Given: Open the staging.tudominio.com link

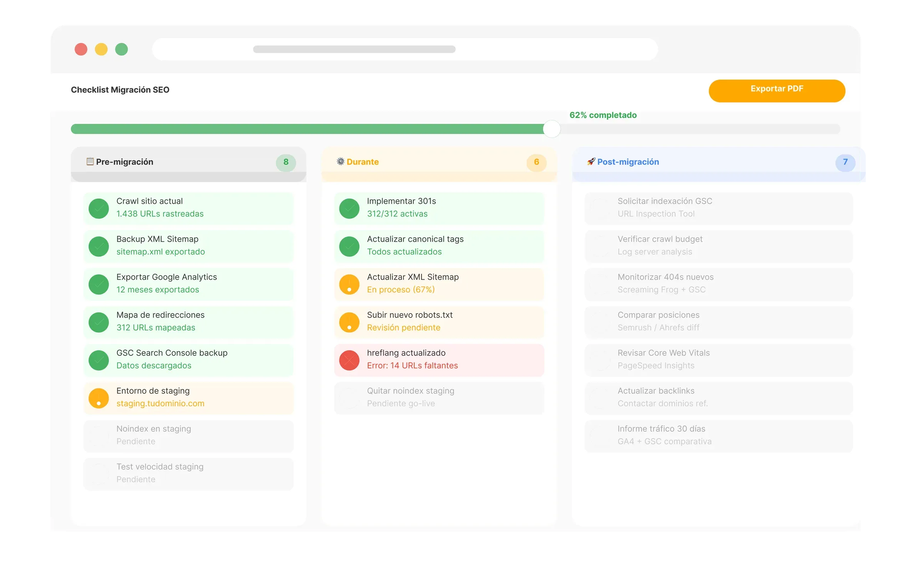Looking at the screenshot, I should point(160,404).
